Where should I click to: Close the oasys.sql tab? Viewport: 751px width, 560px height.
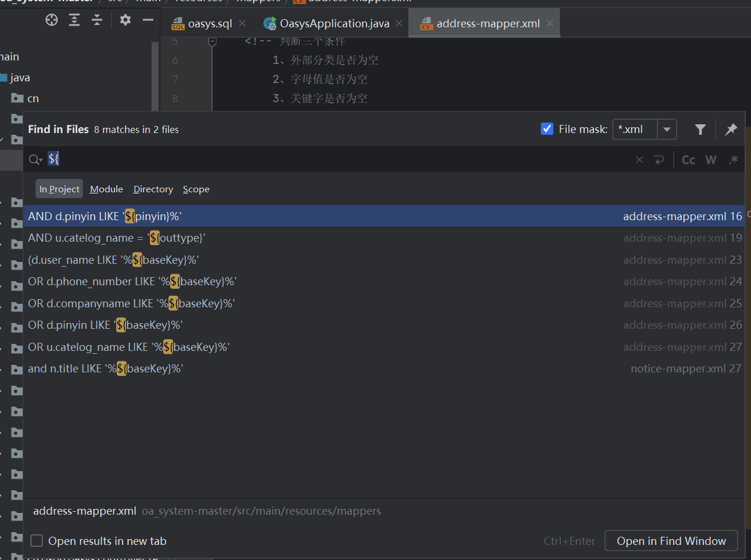tap(242, 23)
